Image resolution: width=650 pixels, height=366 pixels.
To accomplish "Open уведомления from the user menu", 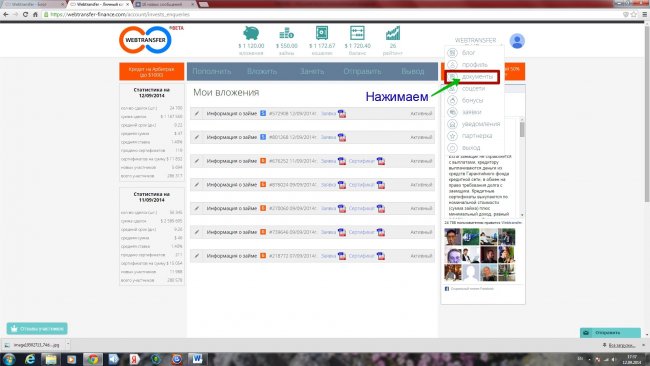I will point(480,124).
